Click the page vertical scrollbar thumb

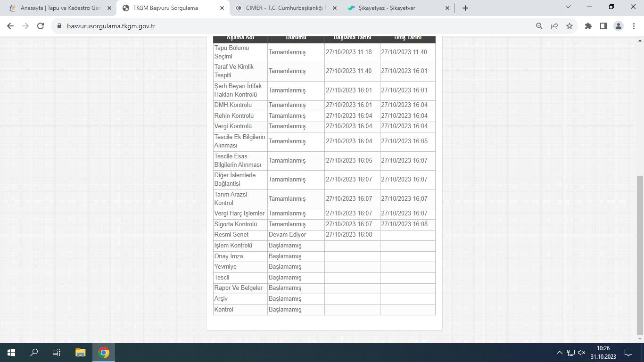coord(640,255)
